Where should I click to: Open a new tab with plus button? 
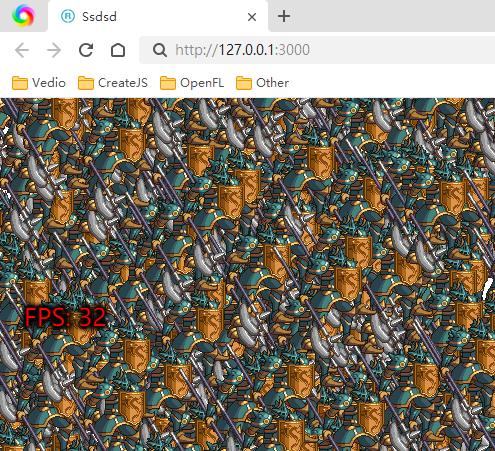point(284,16)
